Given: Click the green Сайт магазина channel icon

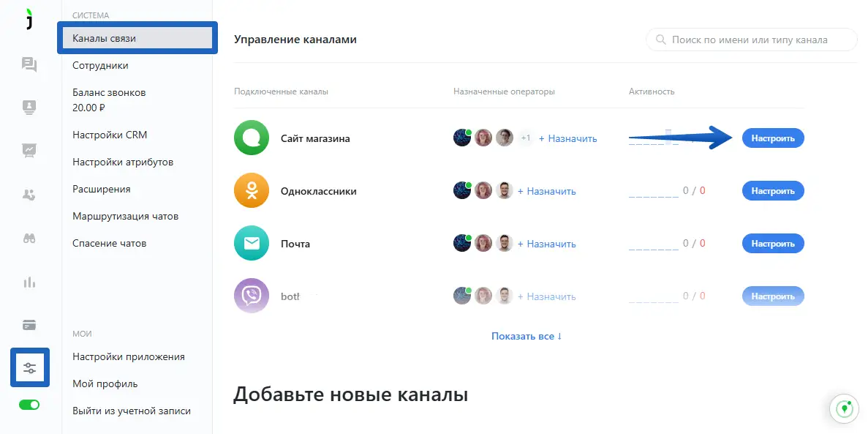Looking at the screenshot, I should 252,138.
